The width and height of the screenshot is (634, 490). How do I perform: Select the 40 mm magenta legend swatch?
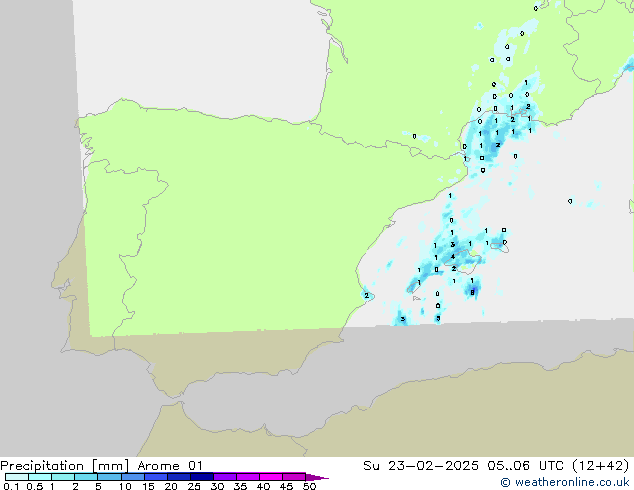(271, 477)
